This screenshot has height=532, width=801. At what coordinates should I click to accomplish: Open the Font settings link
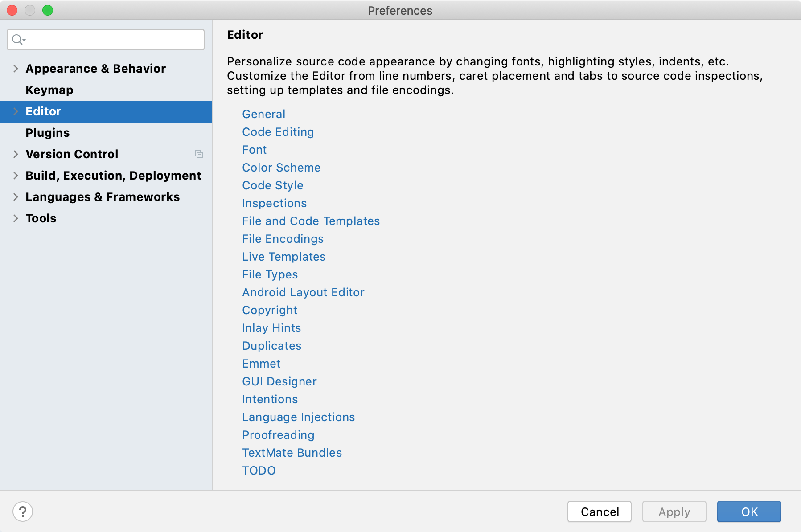[255, 150]
